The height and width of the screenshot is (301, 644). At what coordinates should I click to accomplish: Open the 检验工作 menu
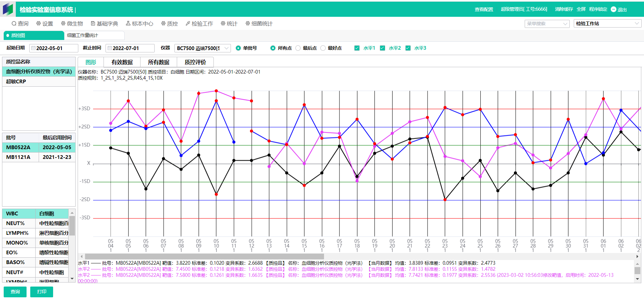pos(199,24)
